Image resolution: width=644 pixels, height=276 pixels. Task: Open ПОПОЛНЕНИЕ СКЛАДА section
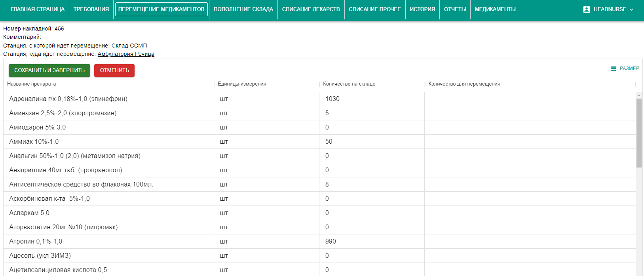pyautogui.click(x=243, y=9)
